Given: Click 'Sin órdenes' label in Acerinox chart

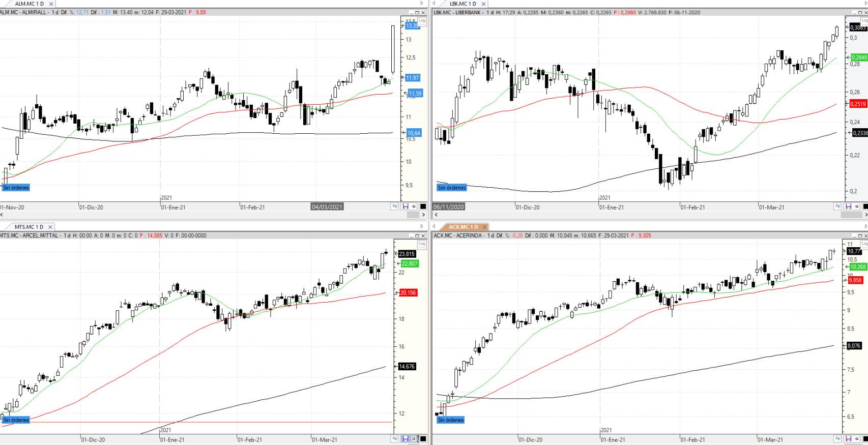Looking at the screenshot, I should tap(451, 420).
